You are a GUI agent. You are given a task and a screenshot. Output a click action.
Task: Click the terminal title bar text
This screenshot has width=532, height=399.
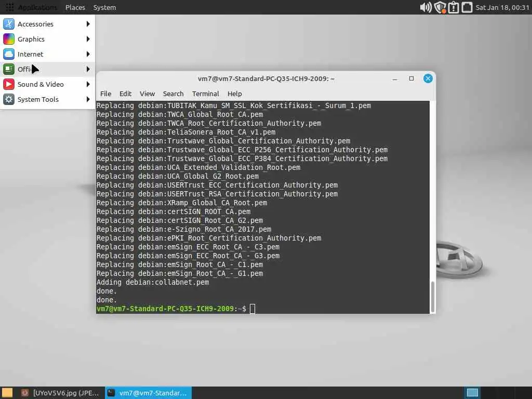[266, 79]
